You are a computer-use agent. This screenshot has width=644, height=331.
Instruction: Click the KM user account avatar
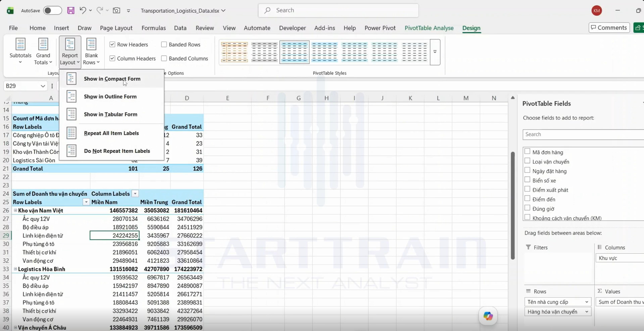(x=596, y=10)
